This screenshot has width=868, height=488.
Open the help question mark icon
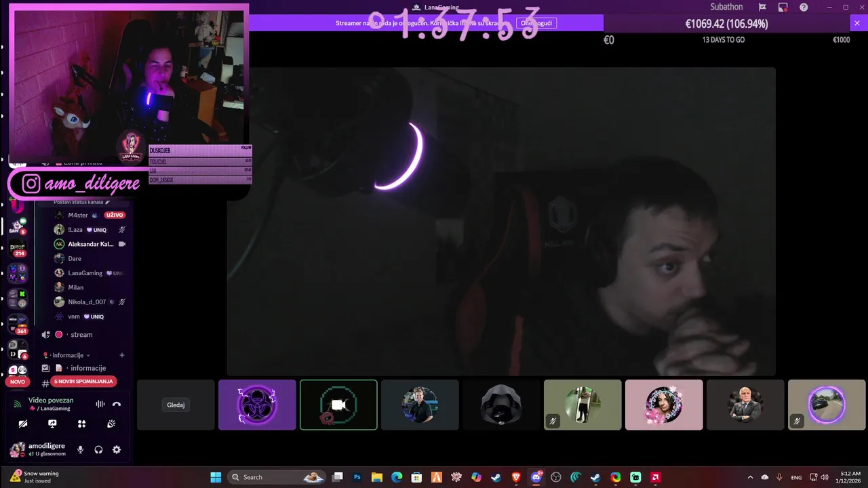(x=804, y=7)
